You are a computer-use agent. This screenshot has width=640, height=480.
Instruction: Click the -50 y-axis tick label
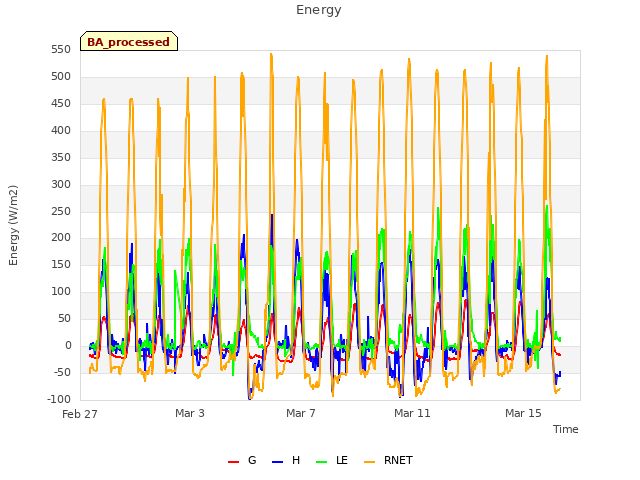[62, 372]
